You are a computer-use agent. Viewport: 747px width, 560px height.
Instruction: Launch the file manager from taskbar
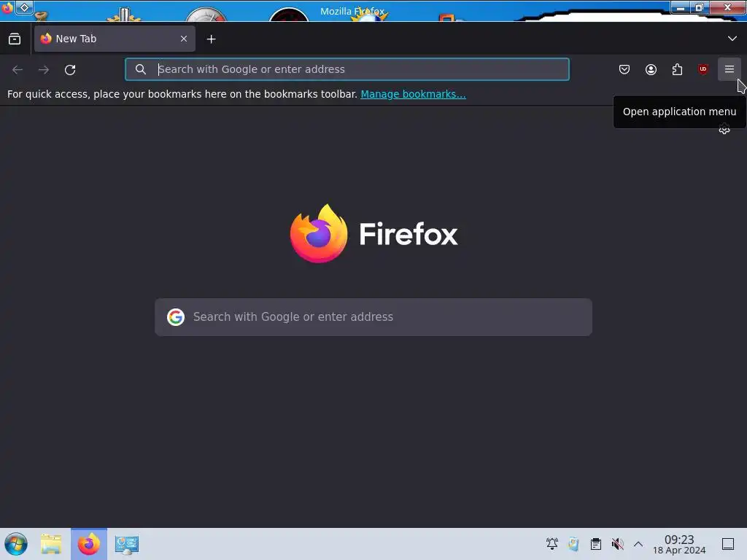pos(51,544)
